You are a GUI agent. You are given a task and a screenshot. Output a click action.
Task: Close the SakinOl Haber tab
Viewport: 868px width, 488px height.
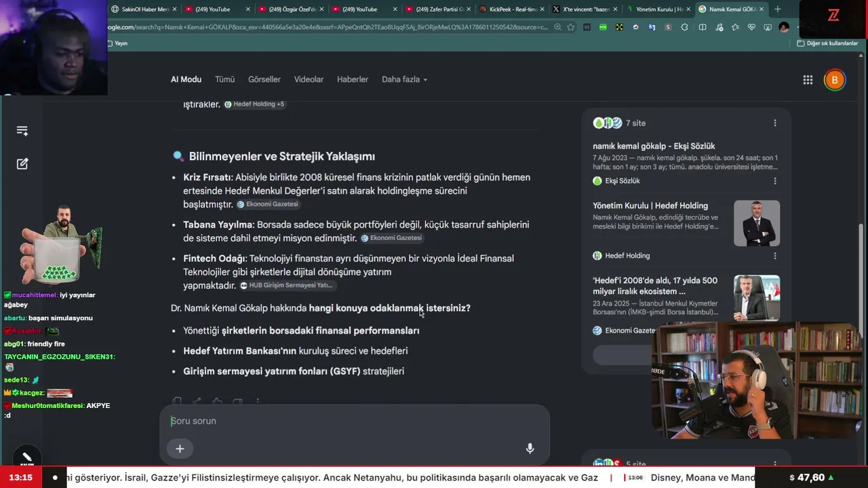click(x=174, y=9)
